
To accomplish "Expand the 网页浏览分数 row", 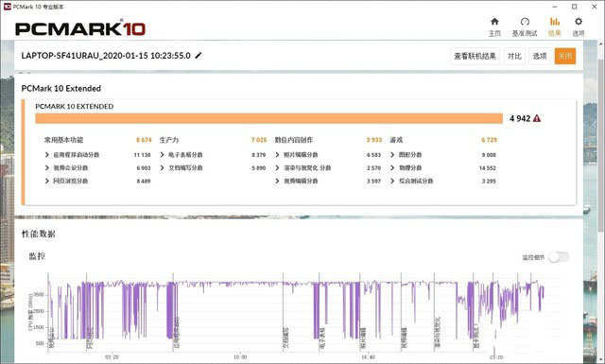I will click(47, 181).
